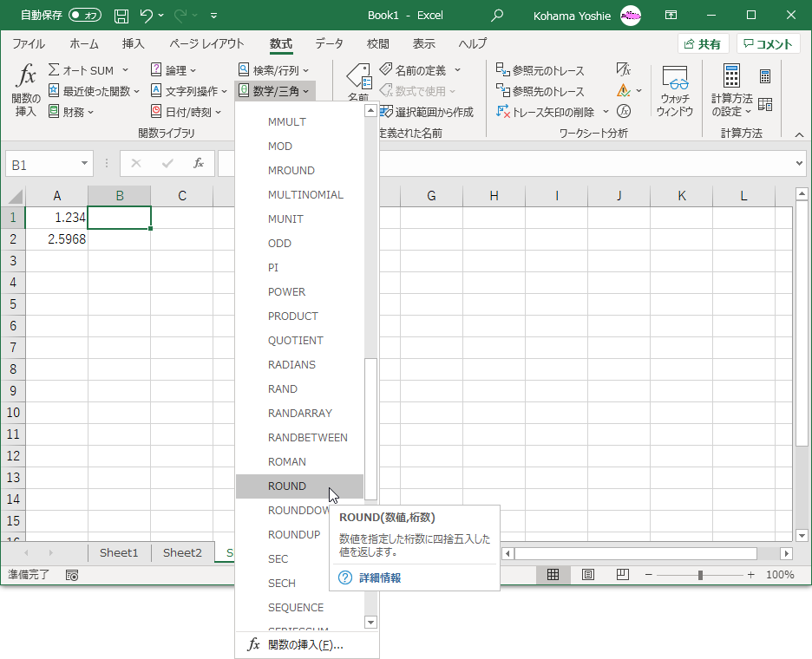
Task: Switch to Page Layout view
Action: click(588, 575)
